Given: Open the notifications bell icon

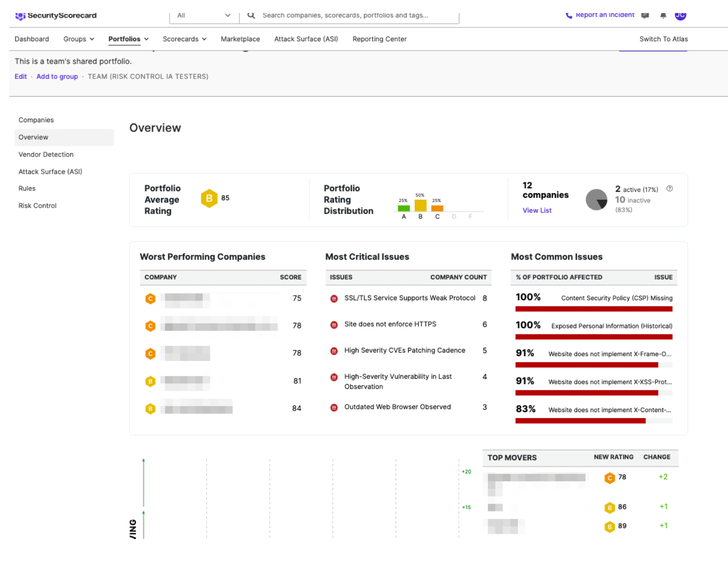Looking at the screenshot, I should coord(663,15).
